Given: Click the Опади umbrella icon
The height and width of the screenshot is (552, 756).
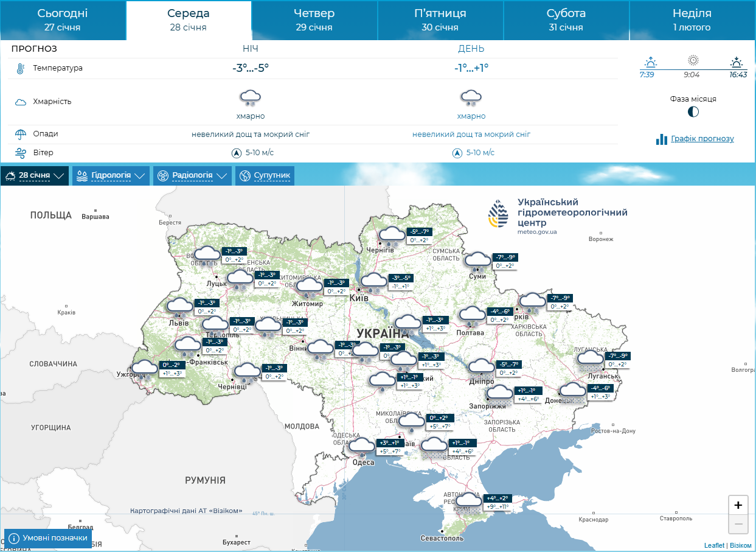Looking at the screenshot, I should coord(20,134).
